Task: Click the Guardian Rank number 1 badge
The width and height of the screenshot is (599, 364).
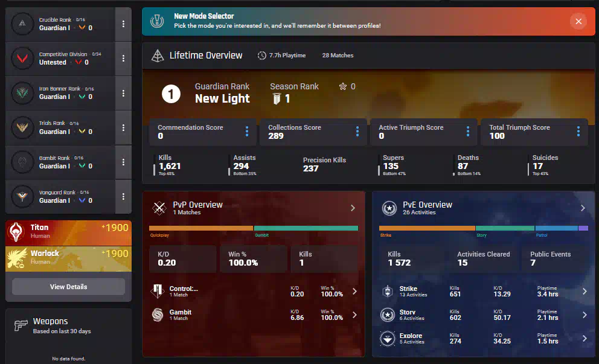Action: (x=171, y=94)
